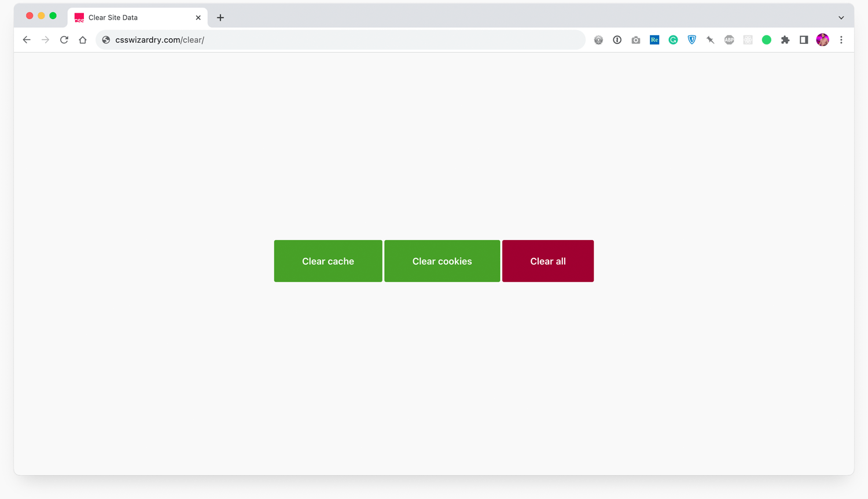Toggle the browser side panel

[804, 40]
